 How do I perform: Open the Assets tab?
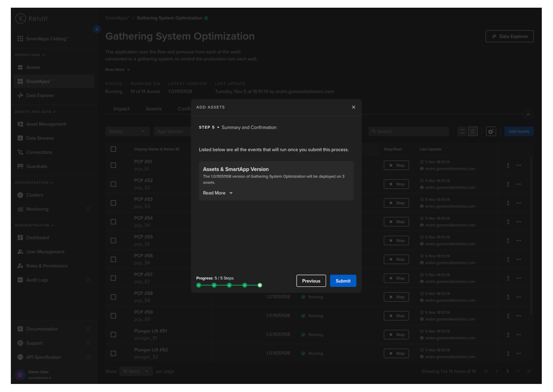[x=154, y=109]
